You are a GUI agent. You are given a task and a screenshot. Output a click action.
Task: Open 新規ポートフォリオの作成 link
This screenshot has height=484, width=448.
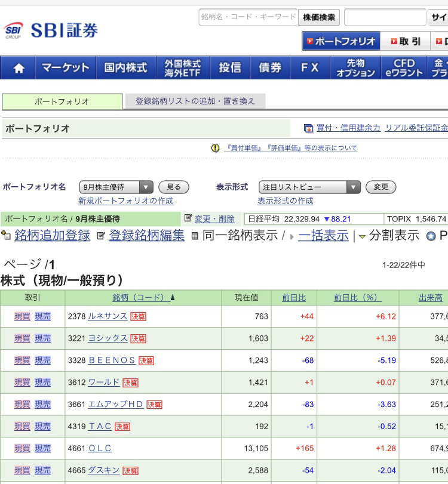click(x=126, y=201)
